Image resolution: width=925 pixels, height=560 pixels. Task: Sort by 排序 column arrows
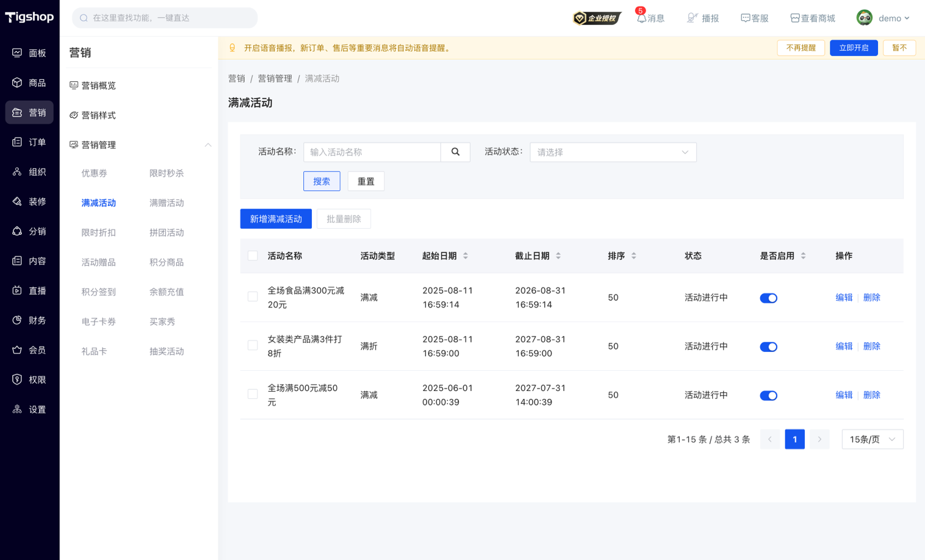point(634,256)
